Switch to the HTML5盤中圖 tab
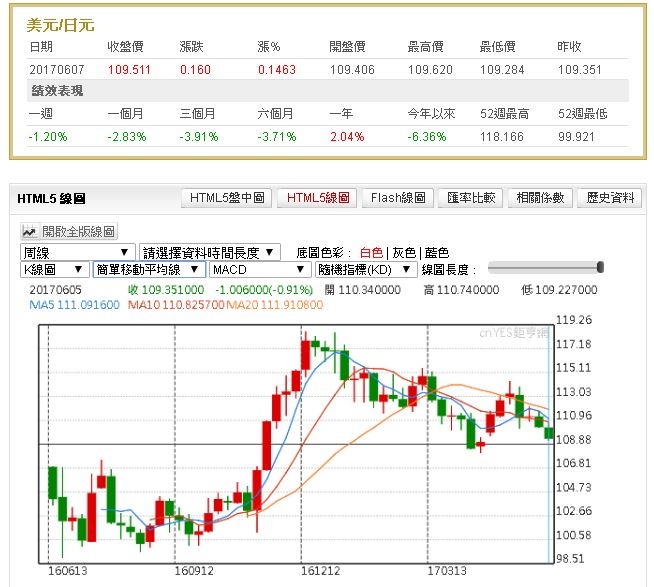This screenshot has height=587, width=654. [227, 198]
